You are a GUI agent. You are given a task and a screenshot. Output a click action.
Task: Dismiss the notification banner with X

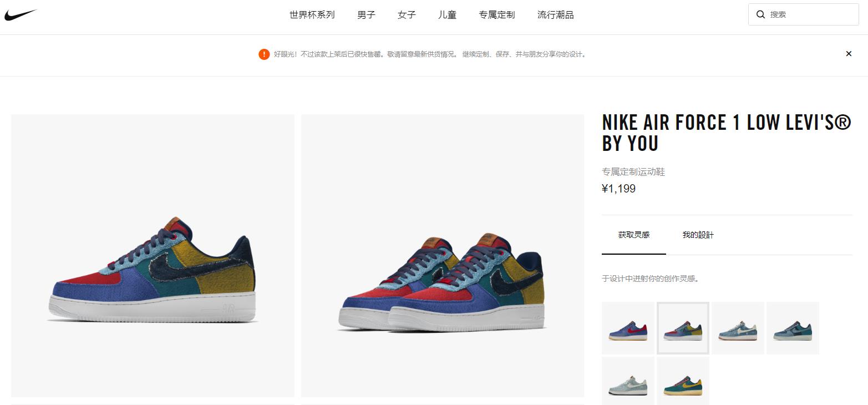(849, 54)
